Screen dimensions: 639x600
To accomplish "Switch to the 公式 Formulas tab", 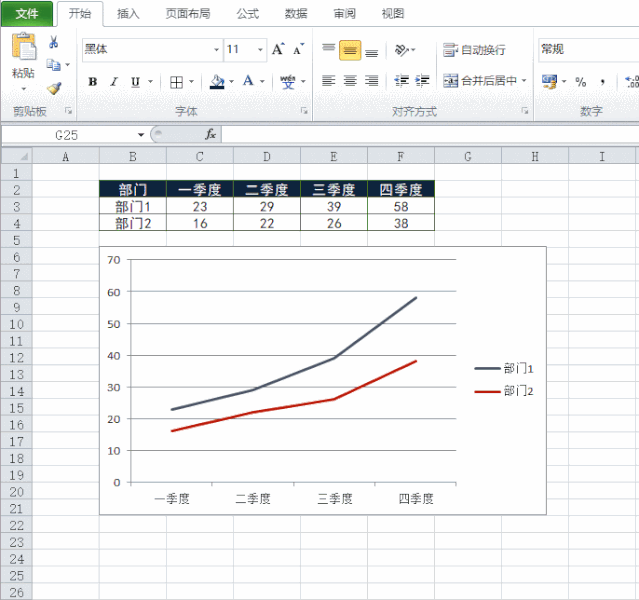I will click(x=248, y=14).
